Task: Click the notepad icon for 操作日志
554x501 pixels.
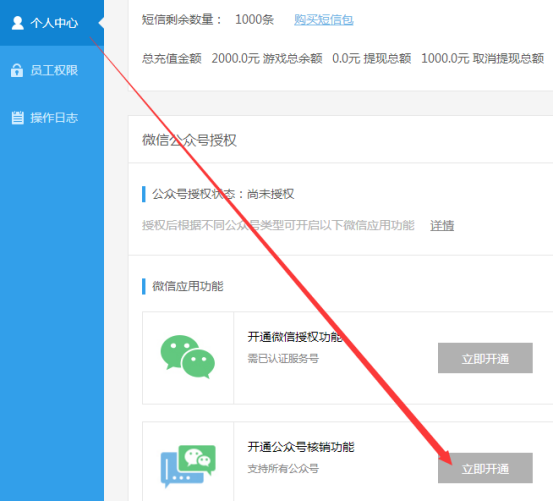Action: point(17,118)
